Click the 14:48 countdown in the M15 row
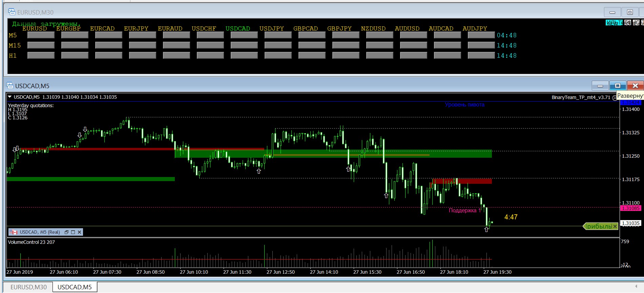This screenshot has height=293, width=644. point(507,45)
